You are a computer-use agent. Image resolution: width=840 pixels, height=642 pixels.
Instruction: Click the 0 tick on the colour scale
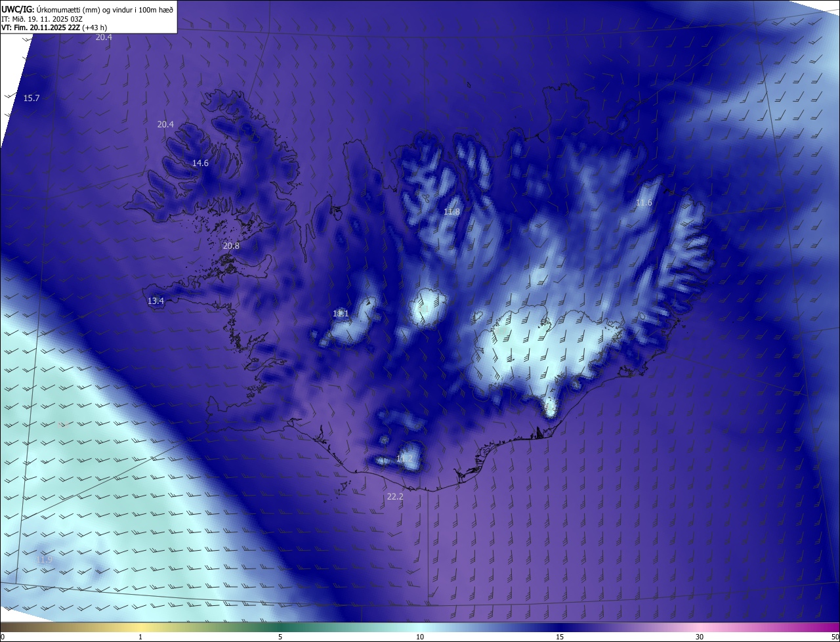(x=3, y=637)
